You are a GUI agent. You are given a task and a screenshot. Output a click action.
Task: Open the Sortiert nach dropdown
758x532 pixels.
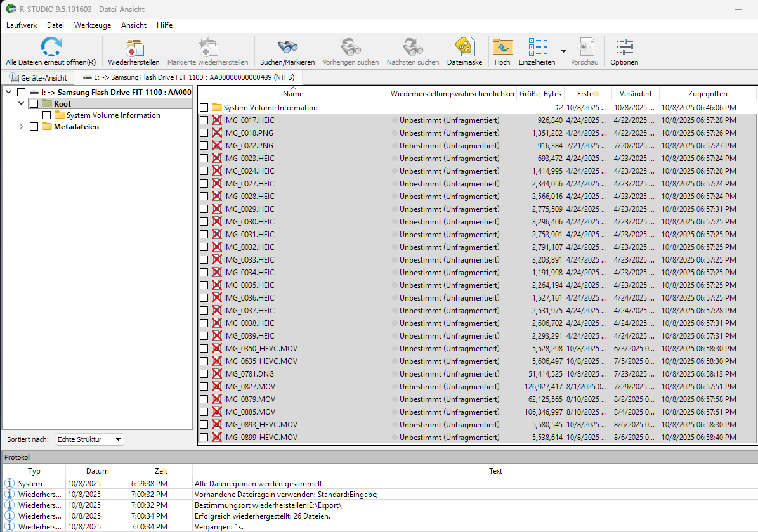click(90, 439)
